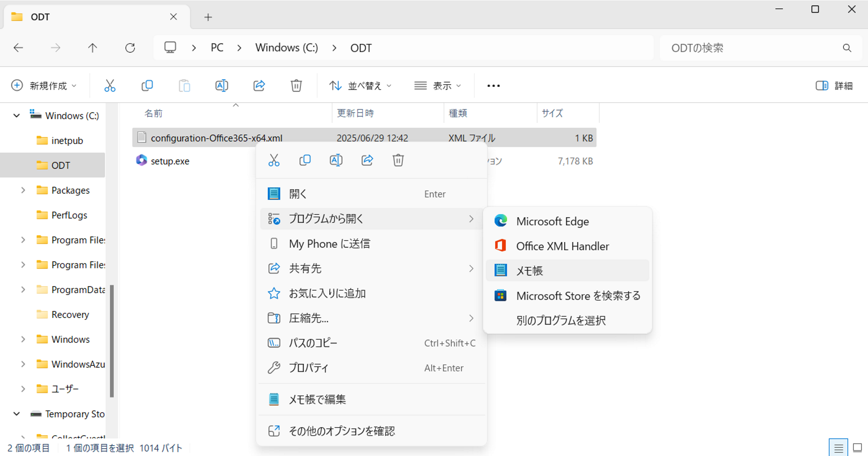This screenshot has height=456, width=868.
Task: Click the Share icon in the Explorer toolbar
Action: (x=259, y=86)
